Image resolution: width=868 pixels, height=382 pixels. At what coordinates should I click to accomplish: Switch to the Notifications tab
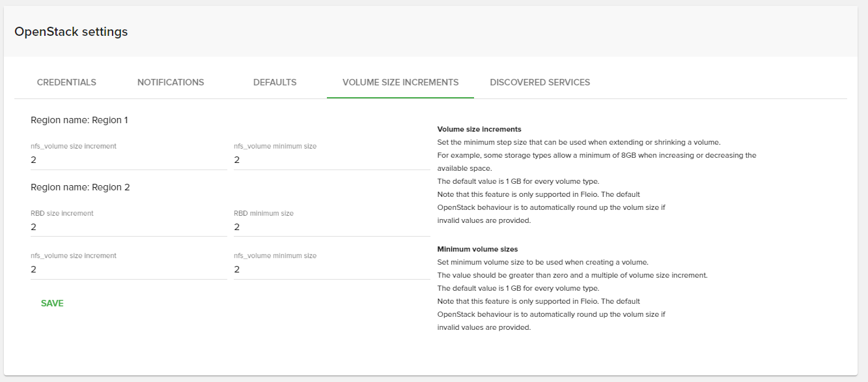click(x=171, y=82)
